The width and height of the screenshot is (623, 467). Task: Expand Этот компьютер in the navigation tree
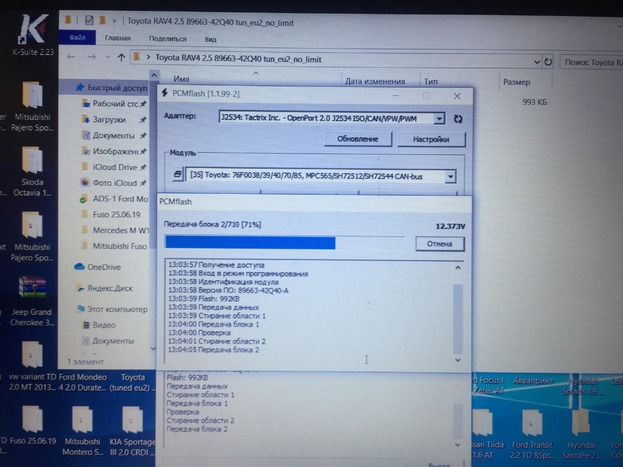tap(66, 309)
